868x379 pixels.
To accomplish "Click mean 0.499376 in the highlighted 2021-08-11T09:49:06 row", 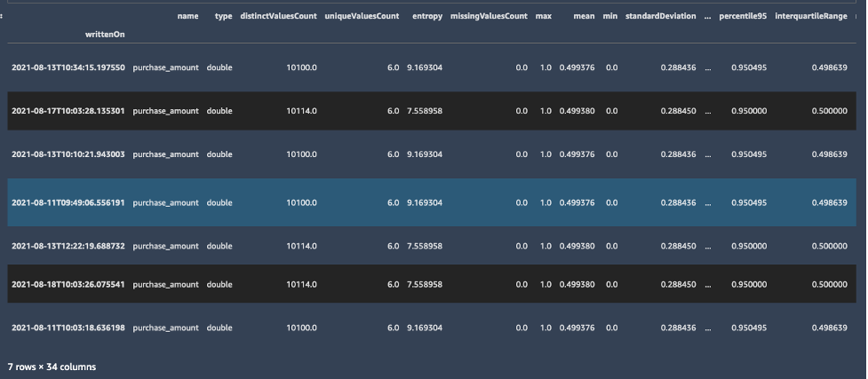I will tap(577, 202).
